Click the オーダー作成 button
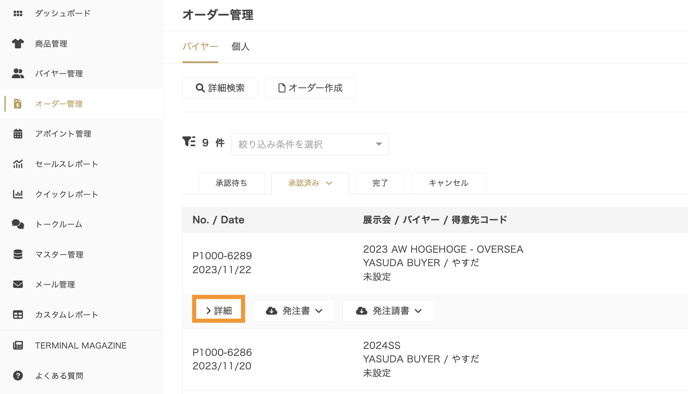 [x=310, y=88]
